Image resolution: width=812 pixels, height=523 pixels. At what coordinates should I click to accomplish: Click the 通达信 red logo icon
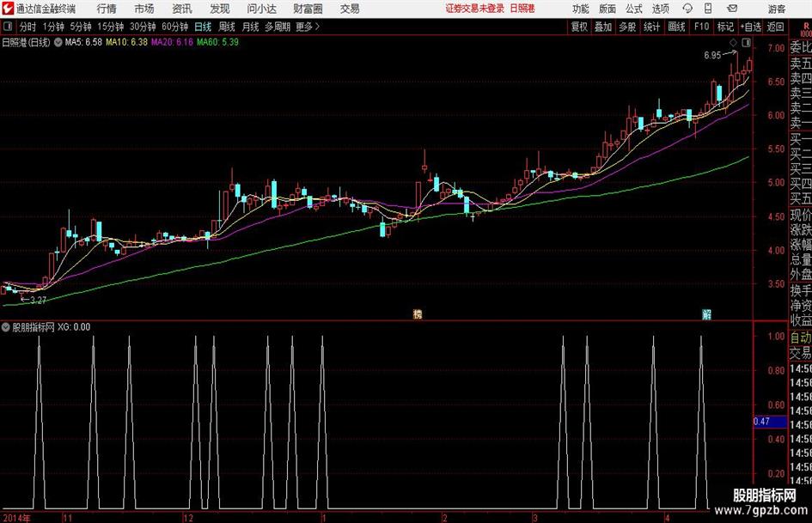[x=7, y=8]
